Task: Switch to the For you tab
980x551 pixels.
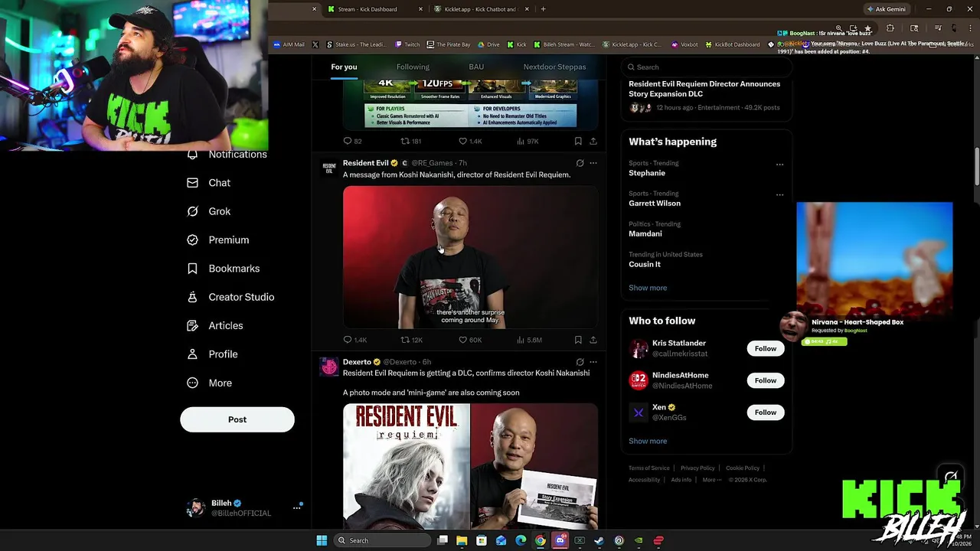Action: coord(344,67)
